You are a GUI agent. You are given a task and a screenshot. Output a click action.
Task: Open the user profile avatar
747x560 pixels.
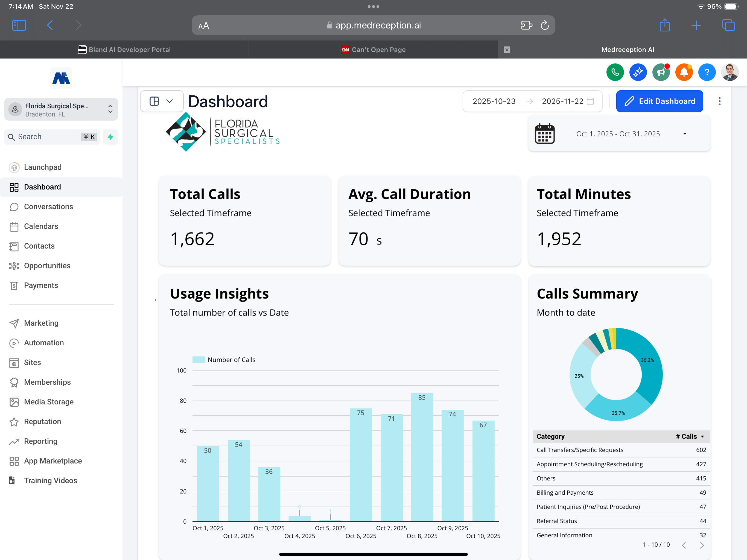pyautogui.click(x=730, y=72)
